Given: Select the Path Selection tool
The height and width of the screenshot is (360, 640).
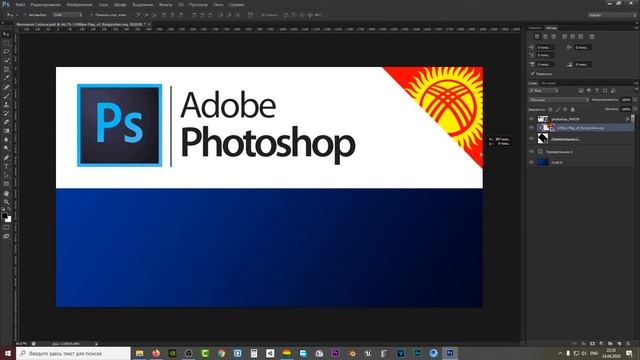Looking at the screenshot, I should pyautogui.click(x=6, y=175).
